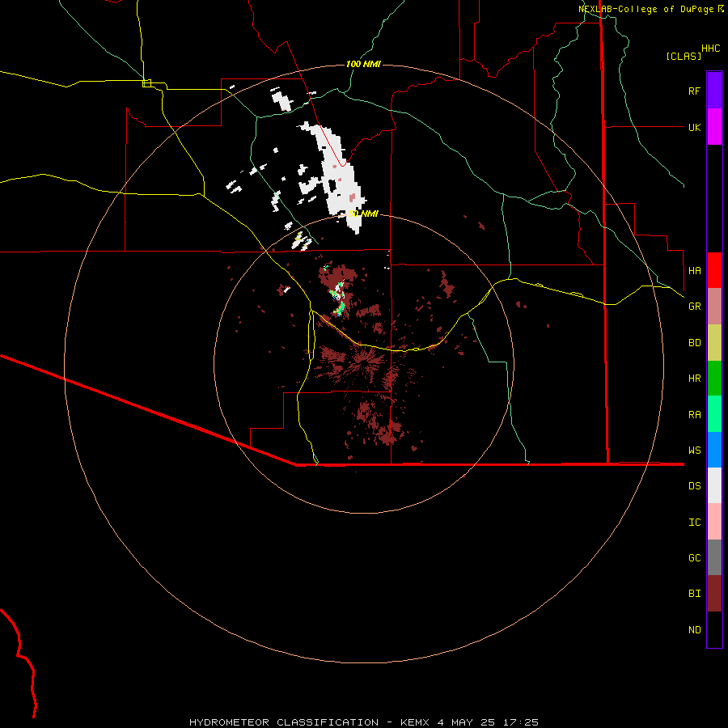
Task: Click the multicolored rain cell inside the 50 NMI ring
Action: point(338,299)
